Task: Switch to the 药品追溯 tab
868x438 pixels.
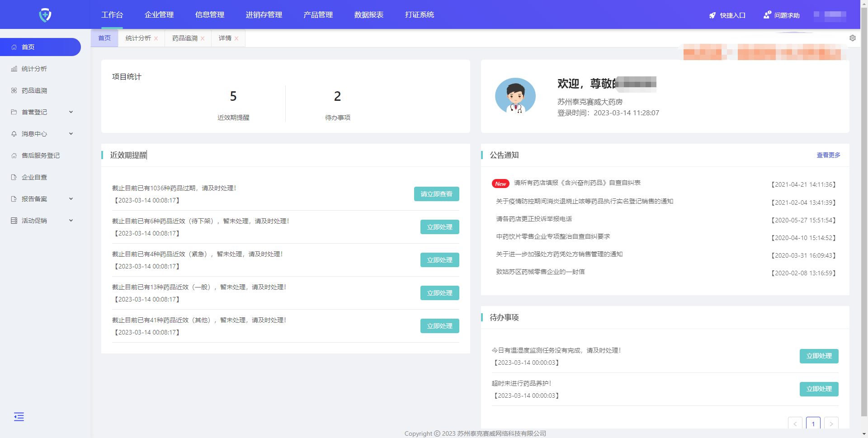Action: (184, 38)
